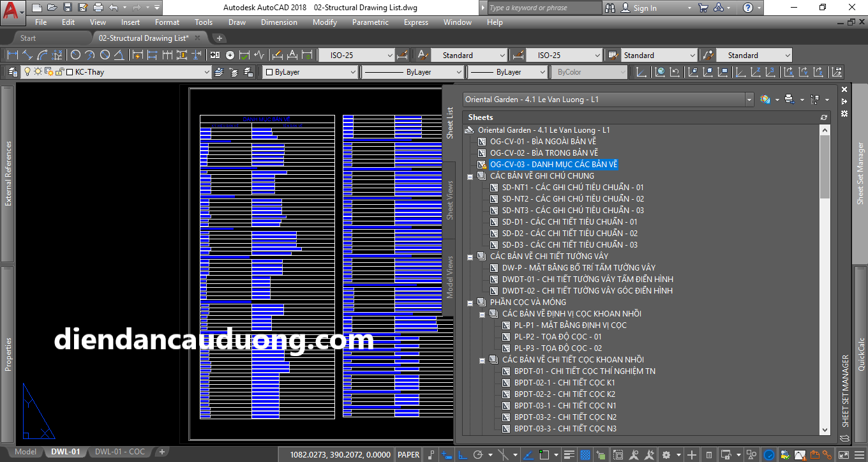Select the Arc Length dimension tool
Image resolution: width=868 pixels, height=462 pixels.
43,55
